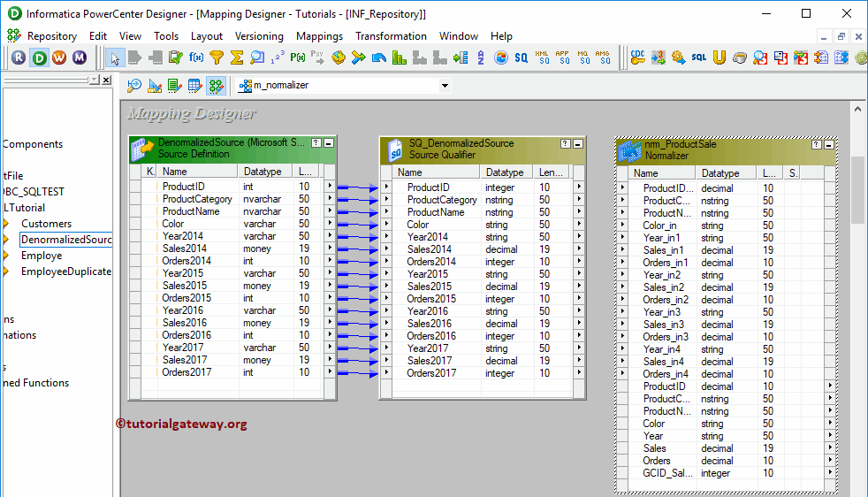Image resolution: width=868 pixels, height=497 pixels.
Task: Switch to Workflow Manager W button
Action: (59, 57)
